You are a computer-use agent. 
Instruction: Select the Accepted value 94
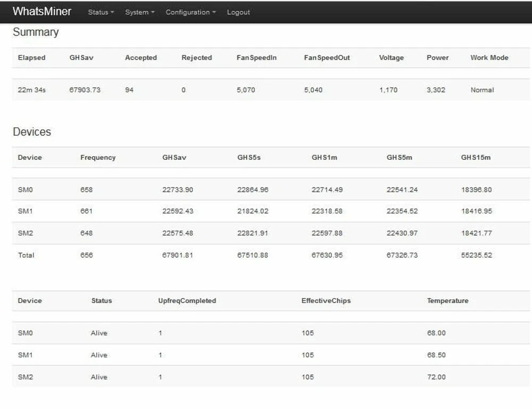tap(129, 90)
